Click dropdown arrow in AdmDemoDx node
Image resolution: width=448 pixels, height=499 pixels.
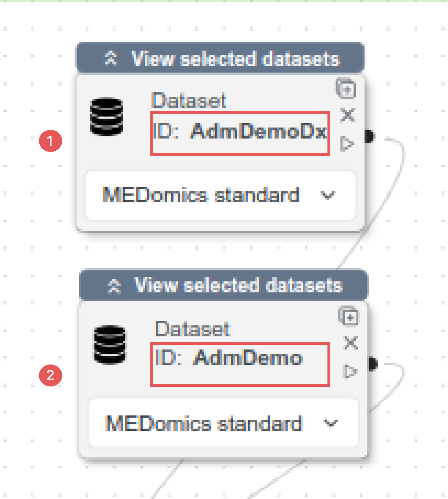(x=328, y=196)
